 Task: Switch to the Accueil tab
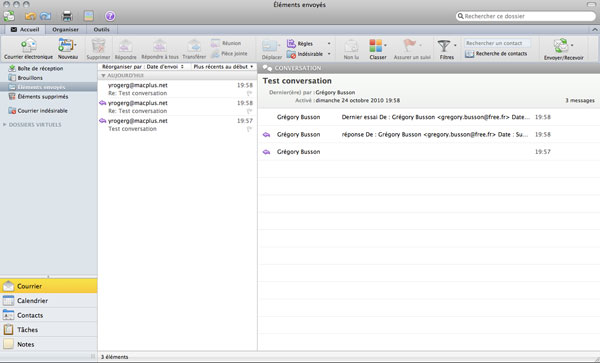[25, 29]
